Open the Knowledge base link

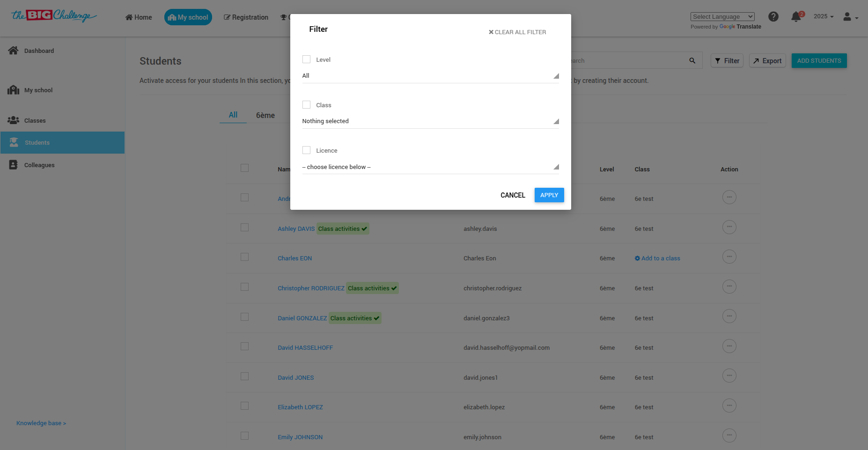click(x=41, y=423)
